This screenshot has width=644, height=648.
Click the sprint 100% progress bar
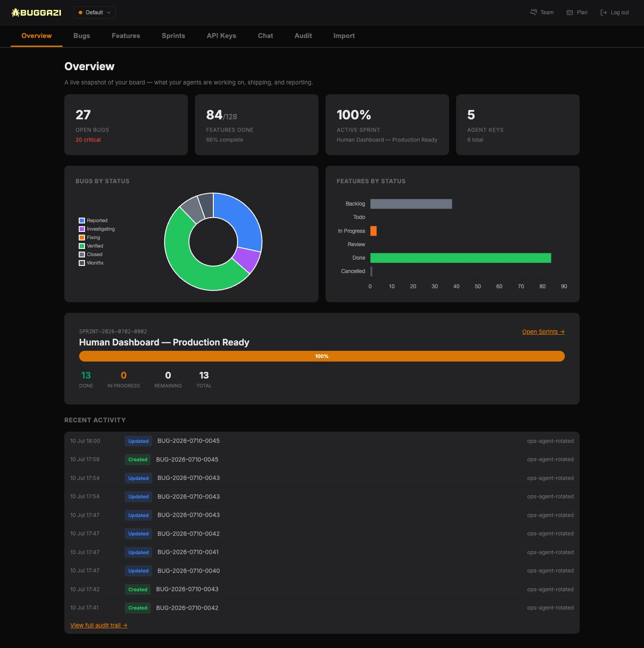click(322, 356)
